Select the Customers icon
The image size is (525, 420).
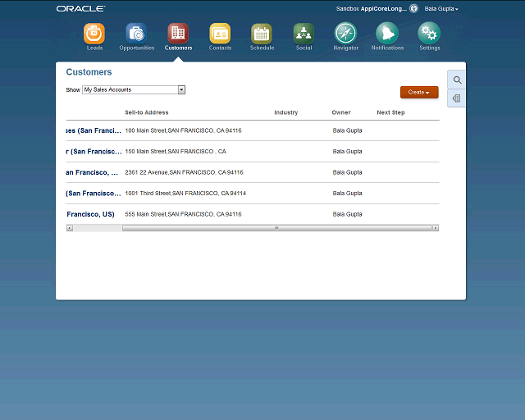coord(178,34)
